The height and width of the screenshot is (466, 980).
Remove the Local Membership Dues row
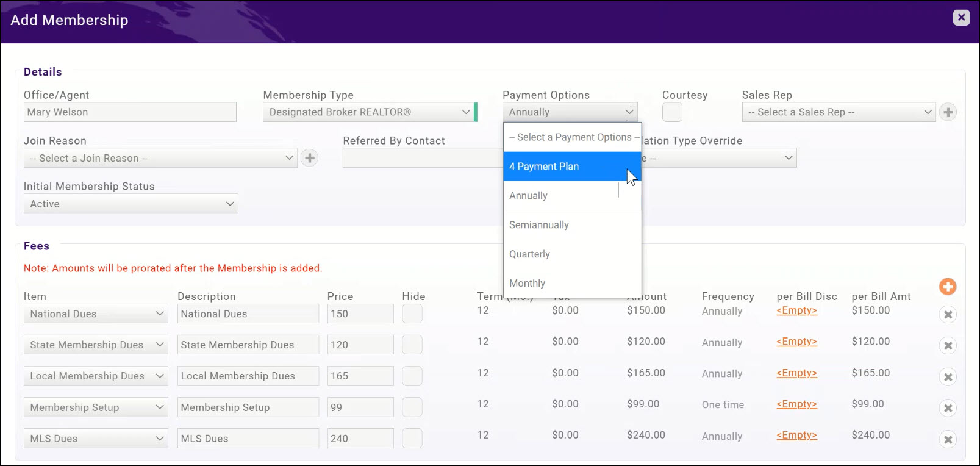(948, 377)
